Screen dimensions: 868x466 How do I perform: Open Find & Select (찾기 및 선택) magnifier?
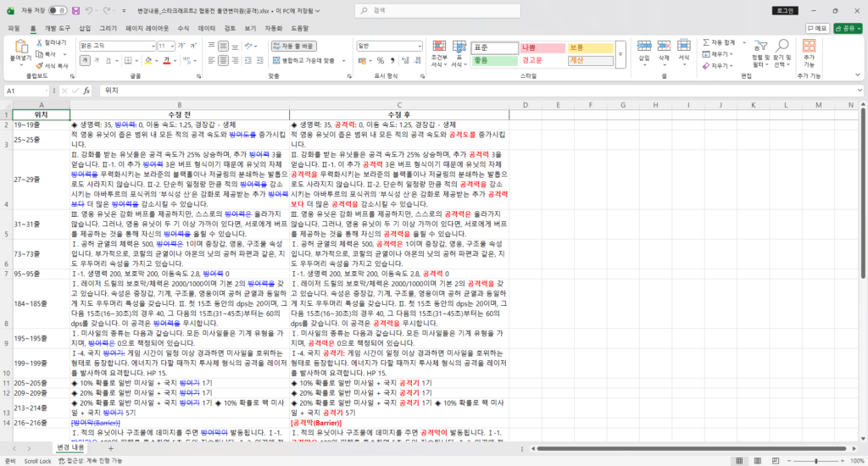pos(782,46)
